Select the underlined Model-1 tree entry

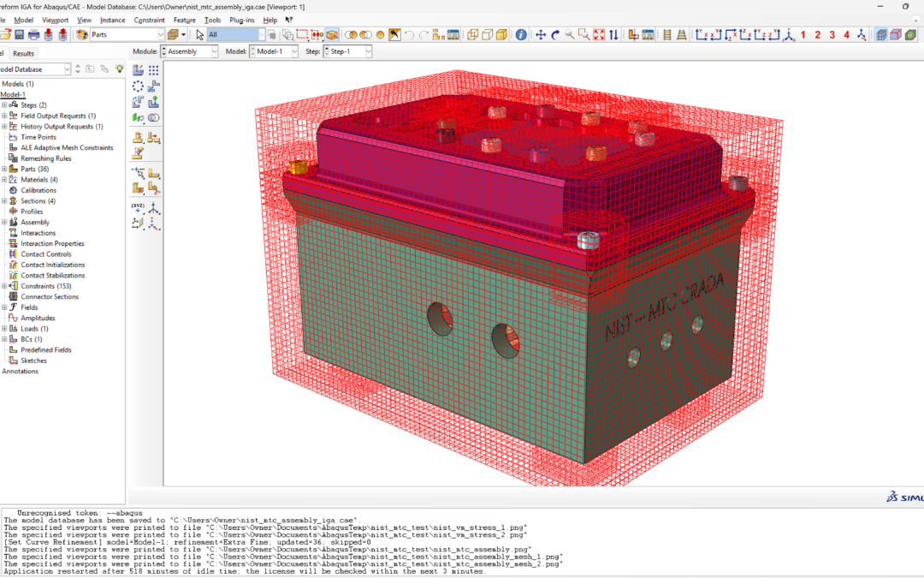pos(12,94)
